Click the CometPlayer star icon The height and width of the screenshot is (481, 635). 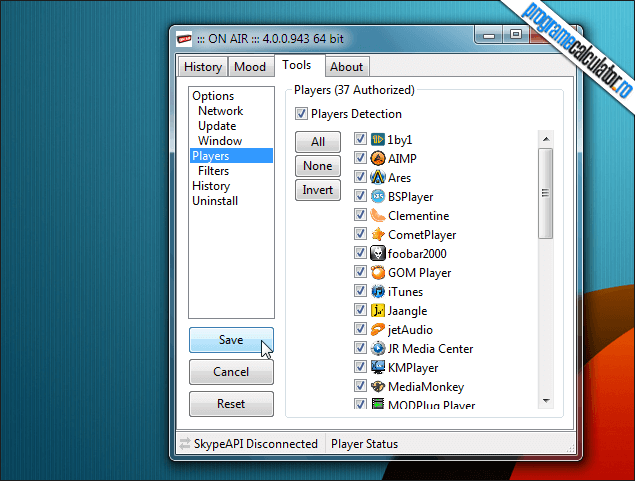[377, 234]
